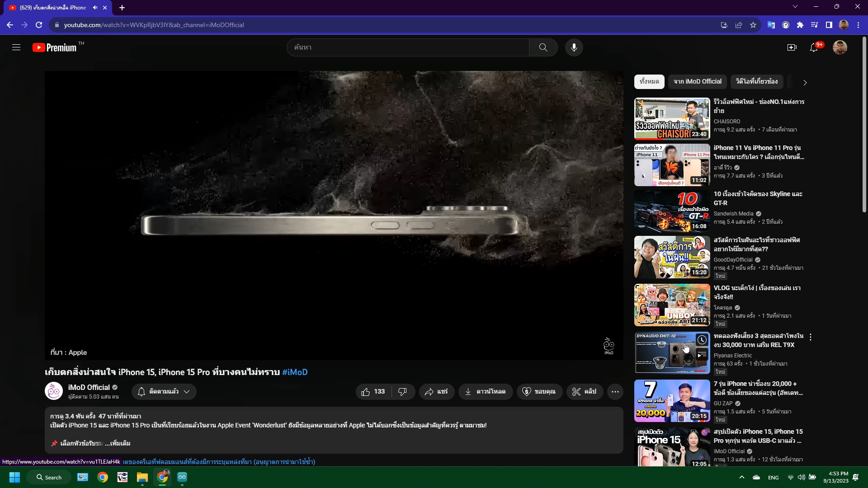Open options menu for Piyanas Electric video
Viewport: 868px width, 488px height.
click(x=811, y=337)
